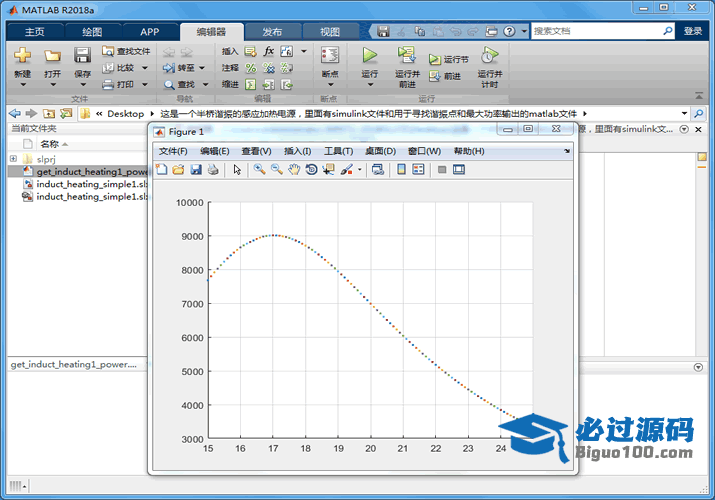Click Hide Plot Tools icon in Figure 1

tap(442, 170)
